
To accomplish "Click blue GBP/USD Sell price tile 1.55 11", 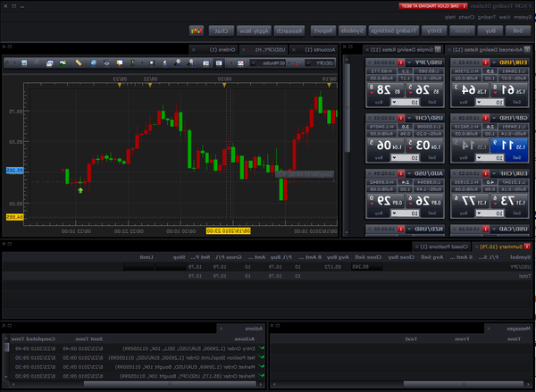I will coord(509,146).
